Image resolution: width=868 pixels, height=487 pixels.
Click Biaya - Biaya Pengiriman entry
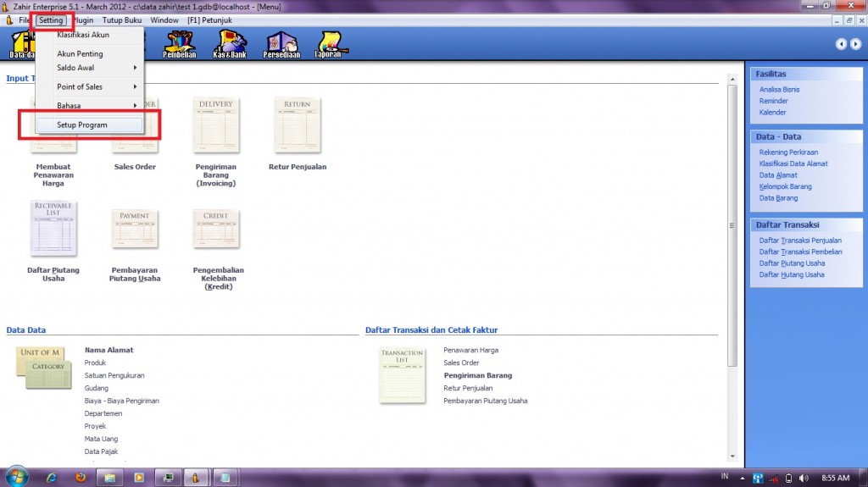tap(122, 401)
